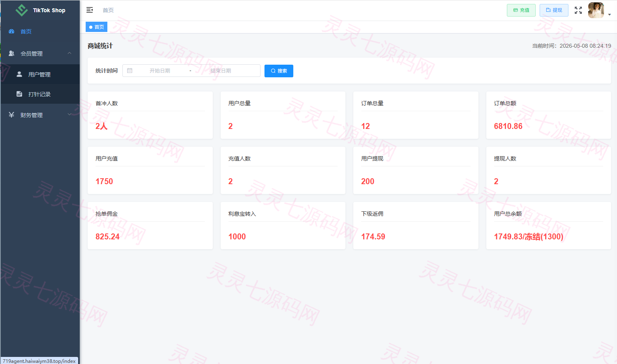The image size is (617, 364).
Task: Open the 首页 dashboard sidebar item
Action: (40, 32)
